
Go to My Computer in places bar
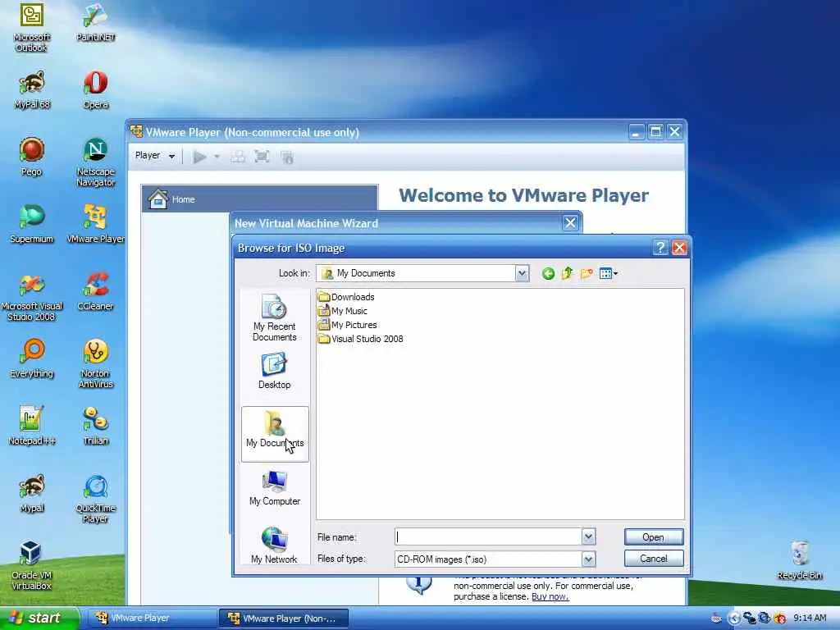275,487
